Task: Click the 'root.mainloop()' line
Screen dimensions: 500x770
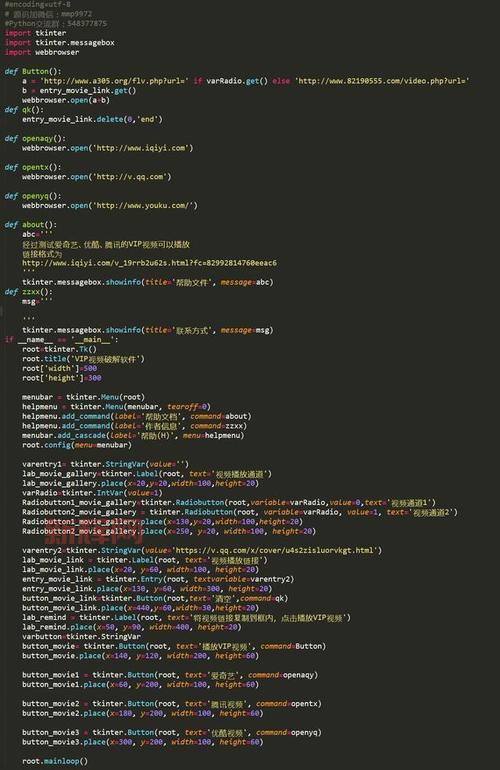Action: 55,761
